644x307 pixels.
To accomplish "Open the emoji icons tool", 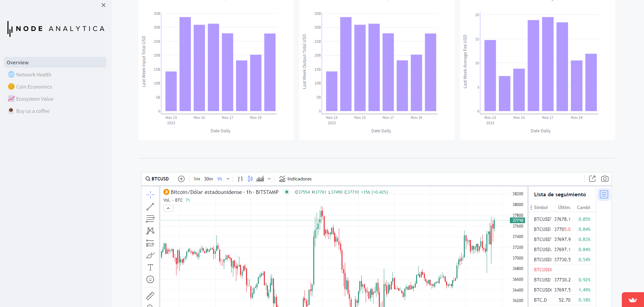I will [x=150, y=279].
